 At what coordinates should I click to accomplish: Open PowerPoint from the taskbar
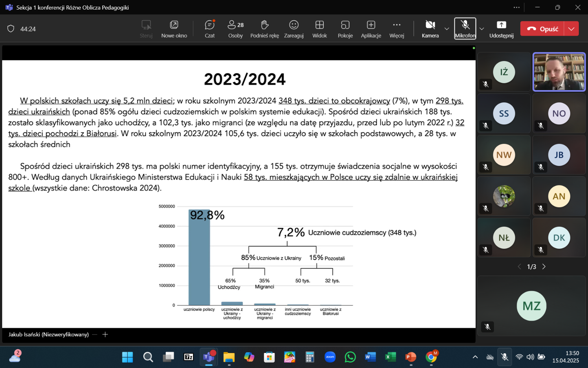click(x=410, y=357)
